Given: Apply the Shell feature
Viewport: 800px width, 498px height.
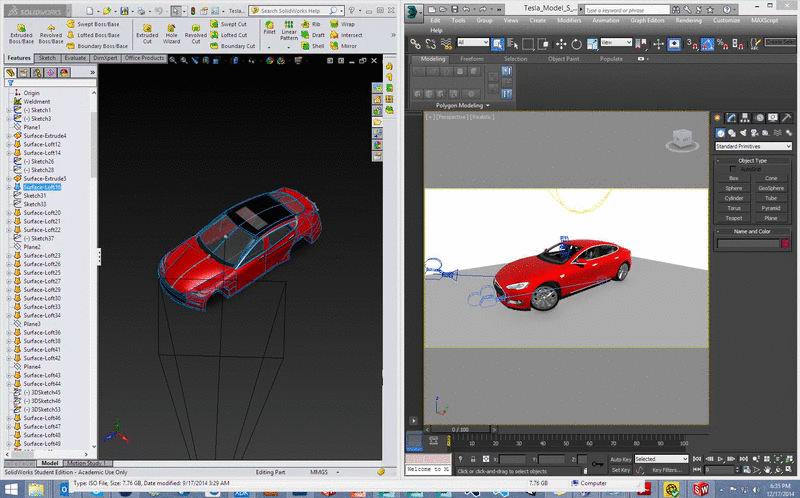Looking at the screenshot, I should point(313,46).
